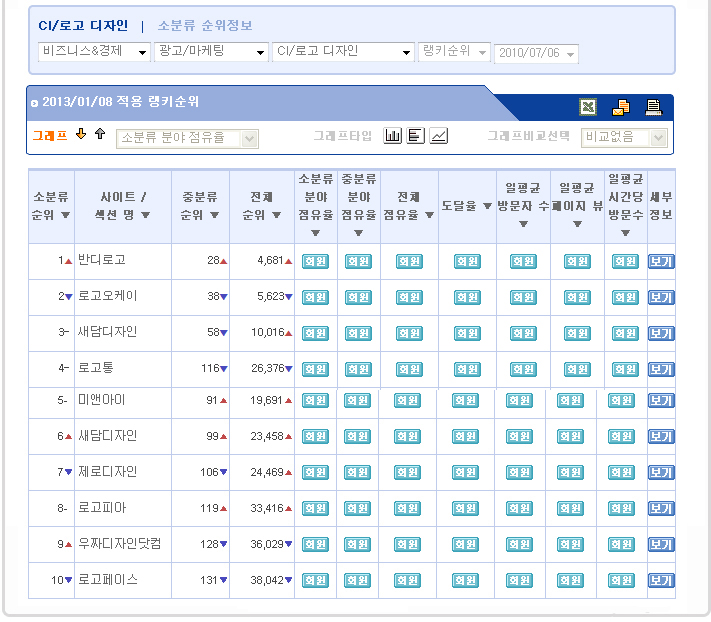711x622 pixels.
Task: Click the copy windows icon in header
Action: tap(621, 107)
